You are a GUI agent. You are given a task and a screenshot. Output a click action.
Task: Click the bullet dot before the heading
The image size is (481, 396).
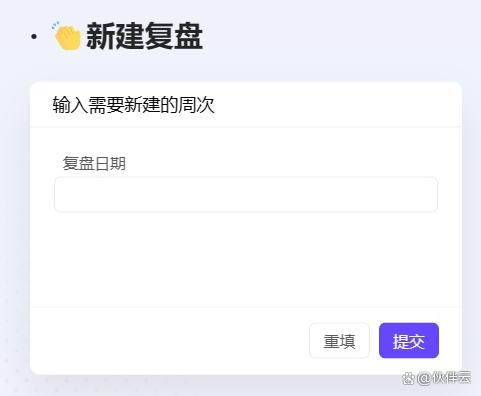(x=34, y=36)
